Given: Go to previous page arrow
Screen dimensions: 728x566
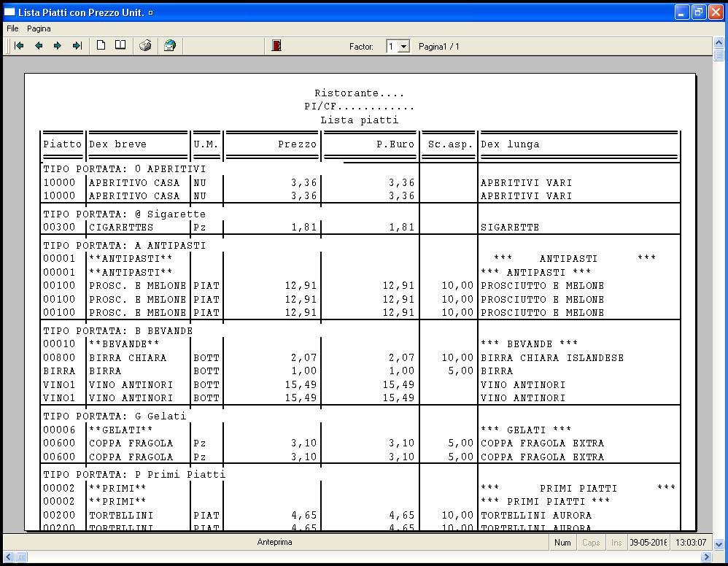Looking at the screenshot, I should 39,45.
